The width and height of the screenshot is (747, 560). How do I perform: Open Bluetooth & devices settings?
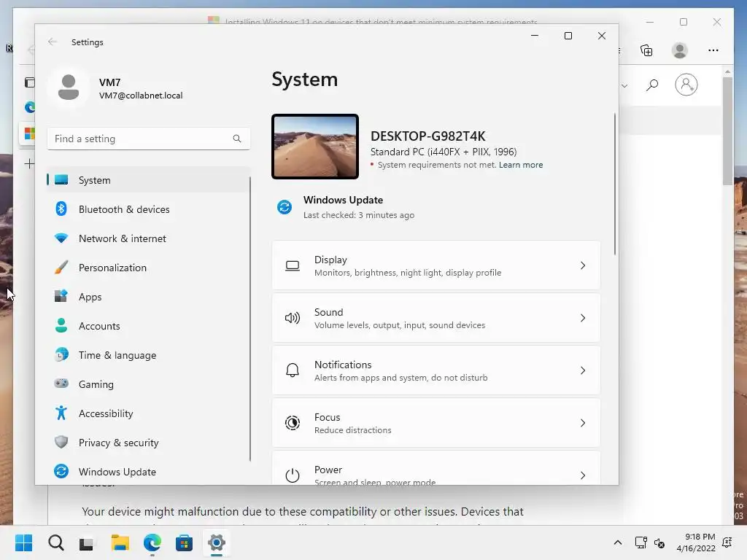pos(148,209)
